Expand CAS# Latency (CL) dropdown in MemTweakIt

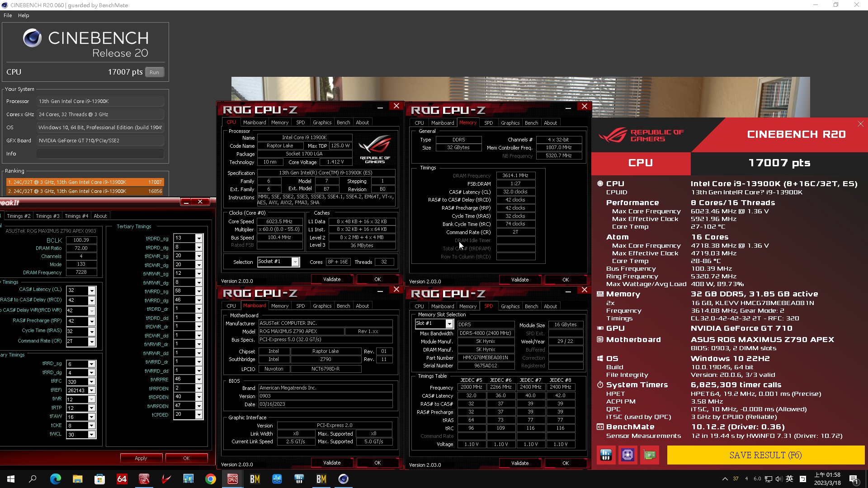[x=92, y=291]
